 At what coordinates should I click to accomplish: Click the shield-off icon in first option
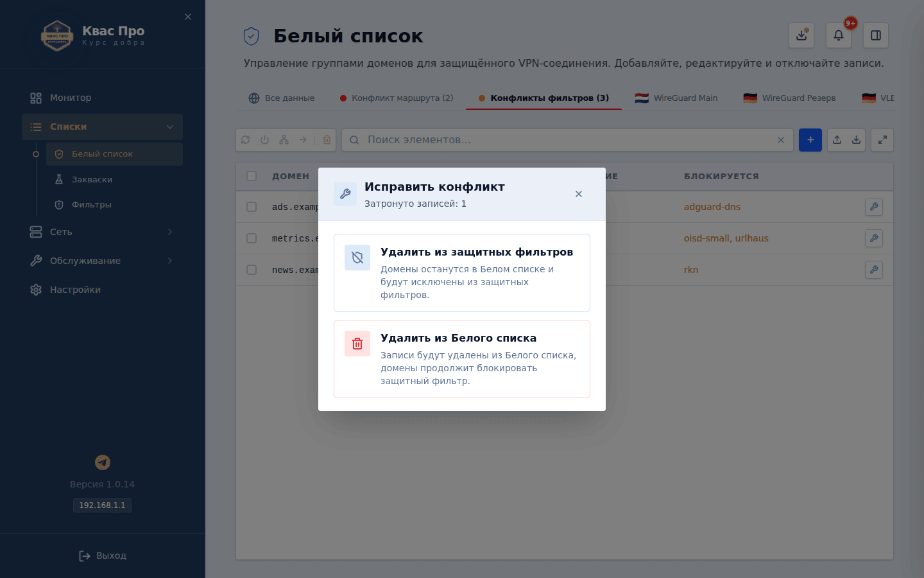(357, 258)
